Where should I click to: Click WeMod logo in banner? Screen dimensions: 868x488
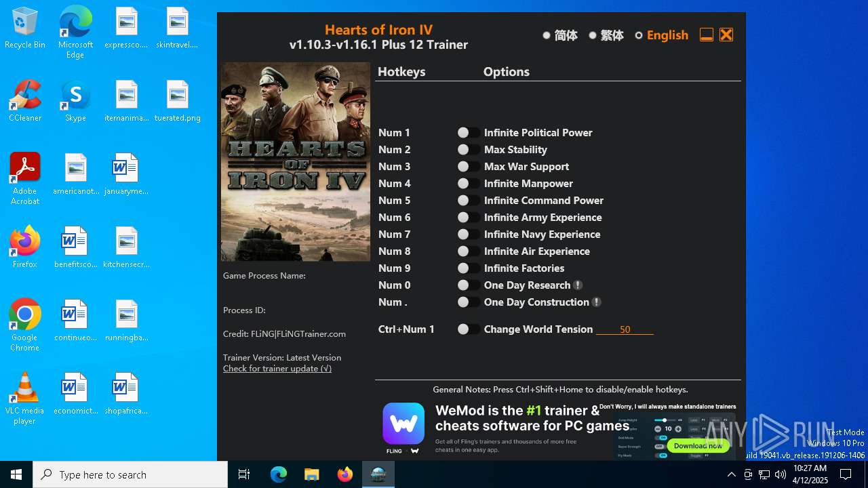click(x=403, y=424)
